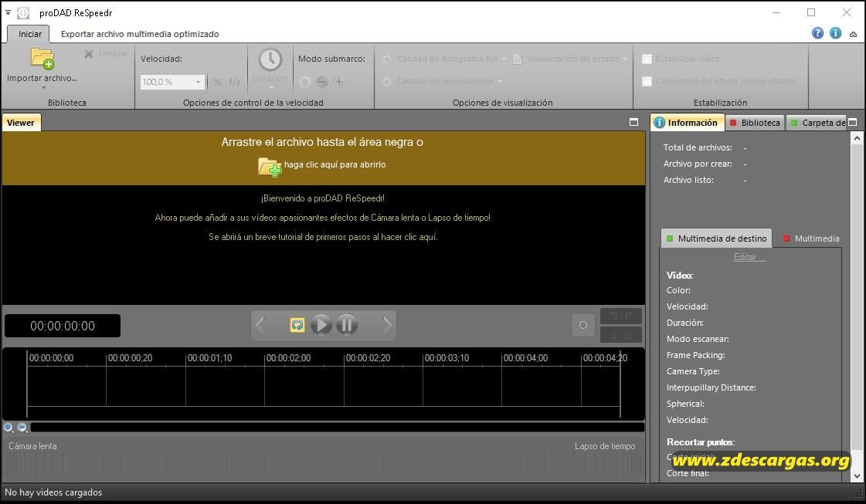Switch to the Carpeta de panel tab
Viewport: 866px width, 504px height.
[x=817, y=123]
